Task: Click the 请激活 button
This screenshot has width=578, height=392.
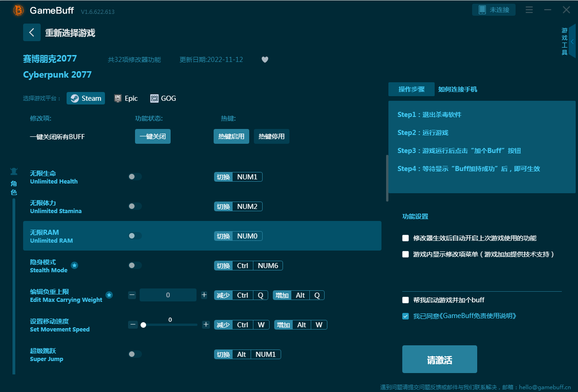Action: pos(439,359)
